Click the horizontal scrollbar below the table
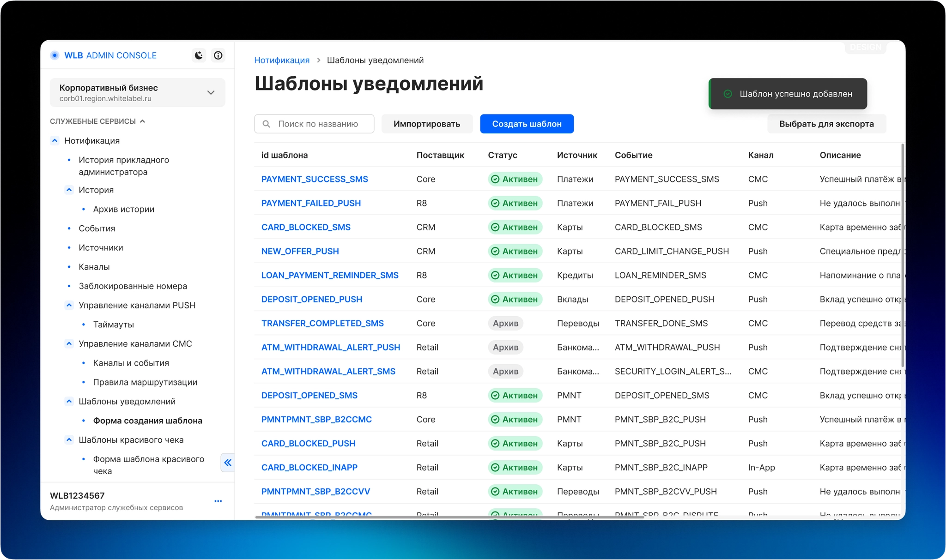The width and height of the screenshot is (946, 560). click(x=449, y=517)
